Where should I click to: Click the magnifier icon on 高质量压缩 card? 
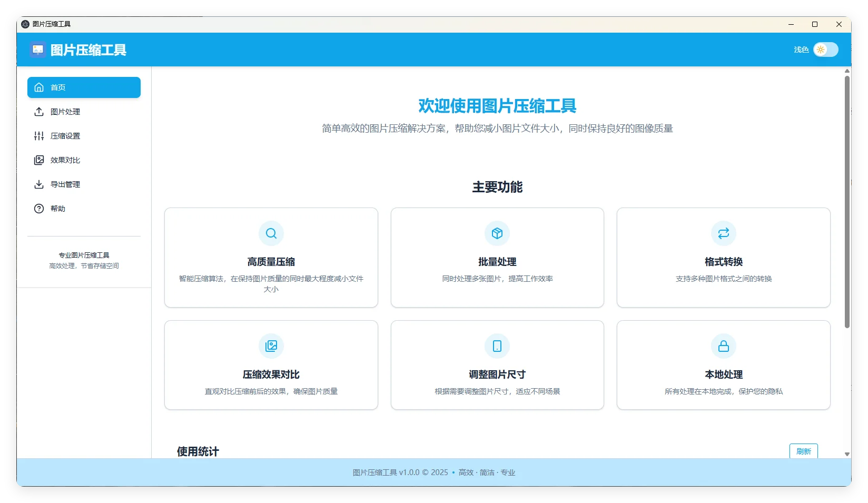tap(271, 233)
